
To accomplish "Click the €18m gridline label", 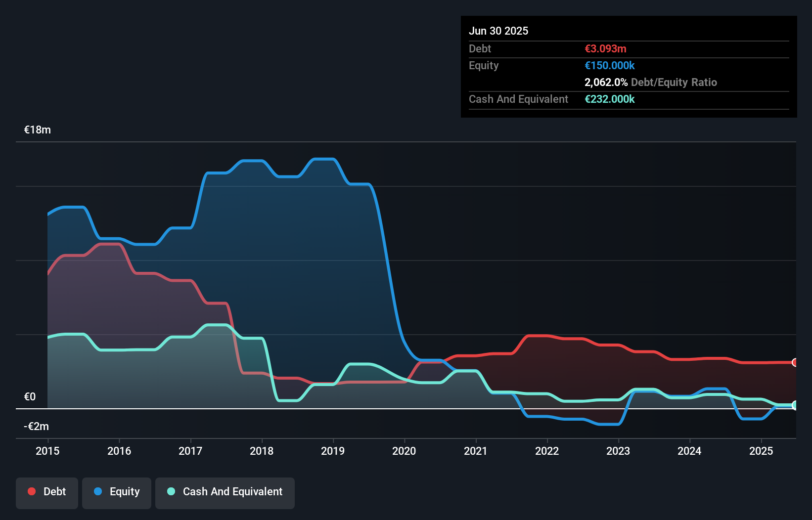I will point(37,130).
